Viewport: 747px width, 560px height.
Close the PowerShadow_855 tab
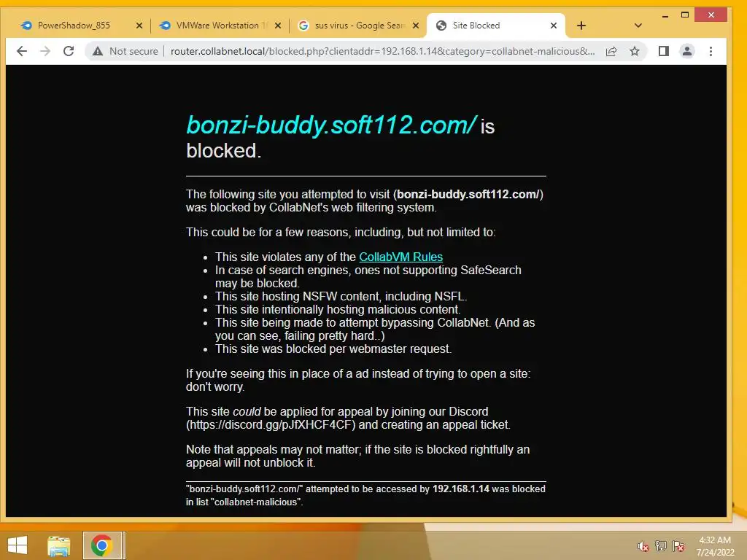click(139, 26)
